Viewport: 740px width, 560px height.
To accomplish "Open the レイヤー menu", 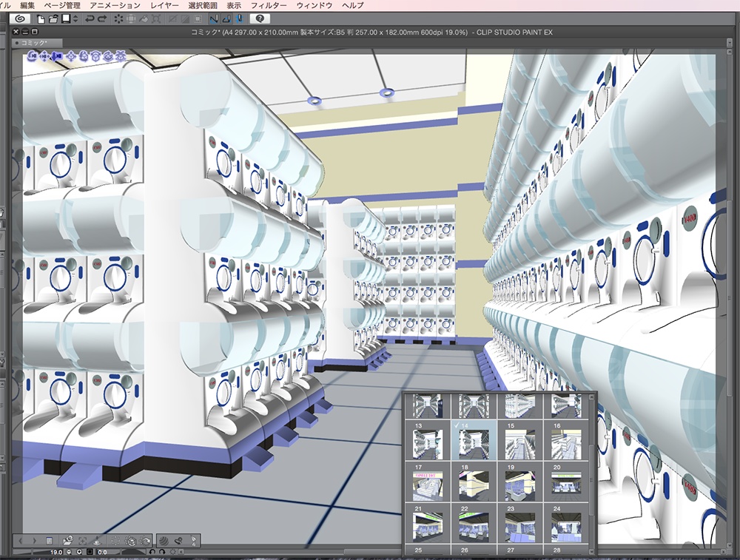I will [x=164, y=5].
